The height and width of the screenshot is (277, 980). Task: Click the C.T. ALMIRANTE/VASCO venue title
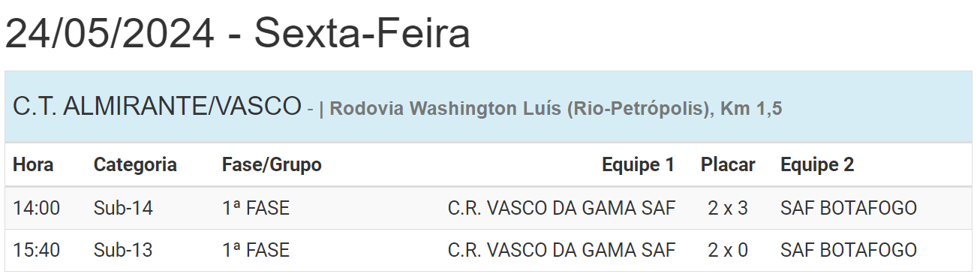pos(157,107)
